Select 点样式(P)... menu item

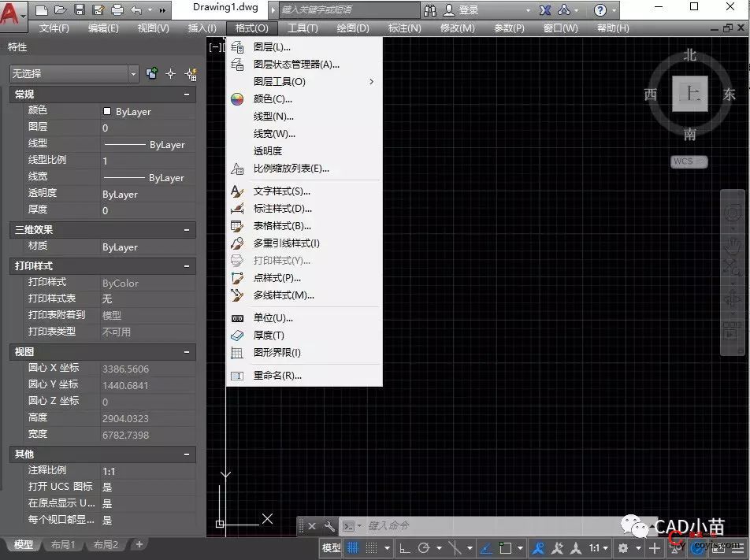(304, 278)
